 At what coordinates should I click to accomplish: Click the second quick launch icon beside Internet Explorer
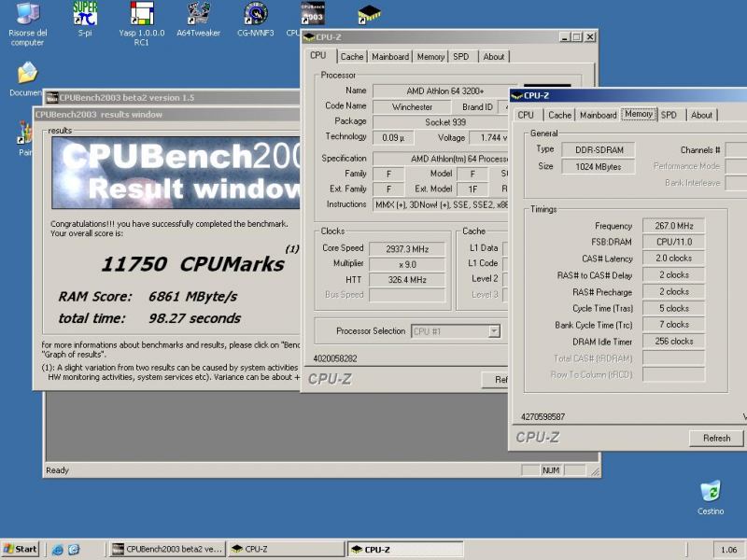tap(74, 550)
